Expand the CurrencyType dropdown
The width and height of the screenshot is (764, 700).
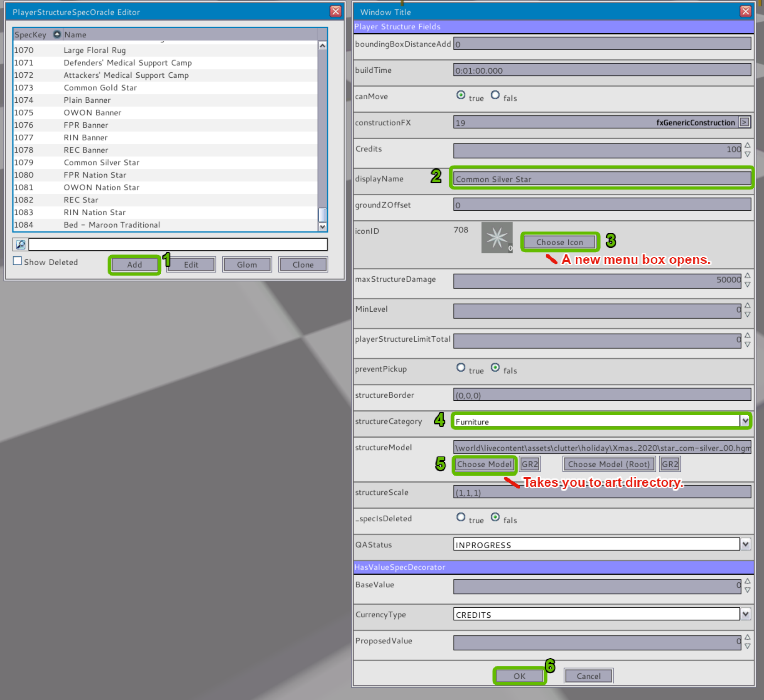click(x=745, y=614)
